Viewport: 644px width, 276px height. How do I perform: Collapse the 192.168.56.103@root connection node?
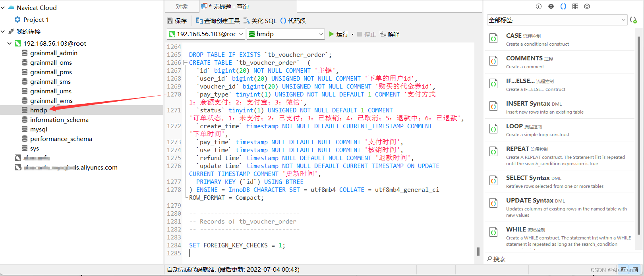10,43
